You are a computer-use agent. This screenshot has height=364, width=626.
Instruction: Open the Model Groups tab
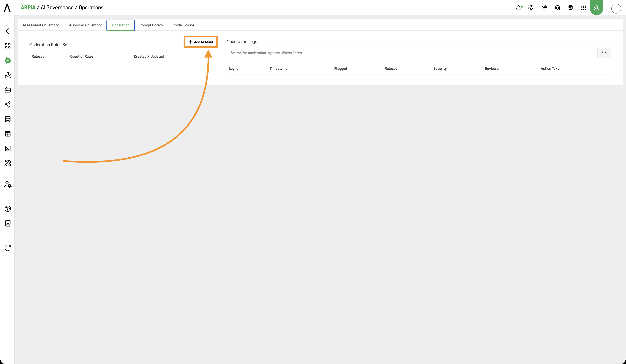point(184,25)
